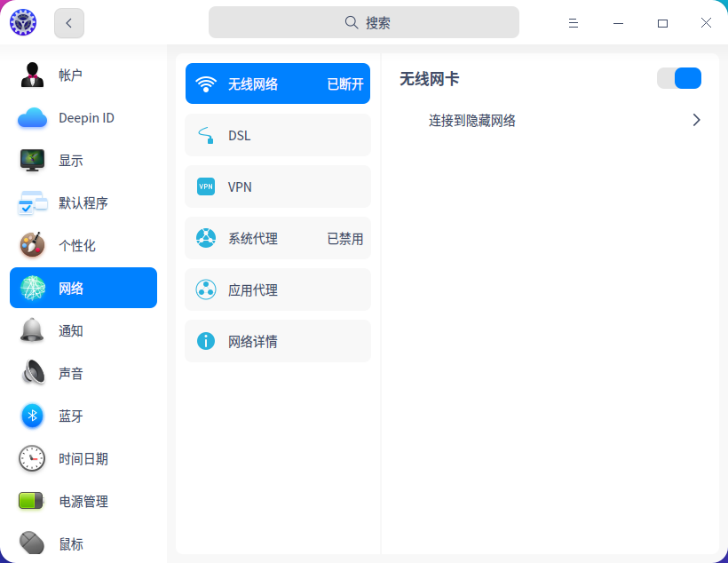Click the 应用代理 circles icon
Viewport: 728px width, 563px height.
(206, 289)
